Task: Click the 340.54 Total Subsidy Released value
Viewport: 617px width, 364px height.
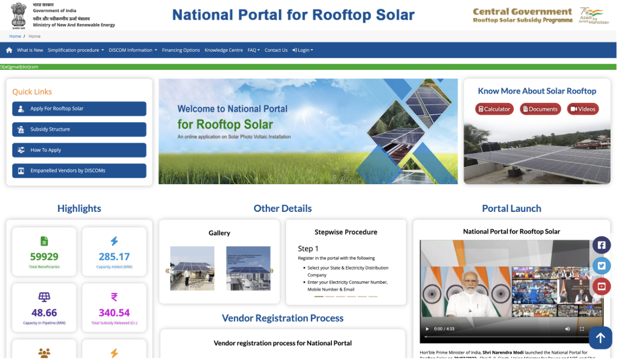Action: point(114,313)
